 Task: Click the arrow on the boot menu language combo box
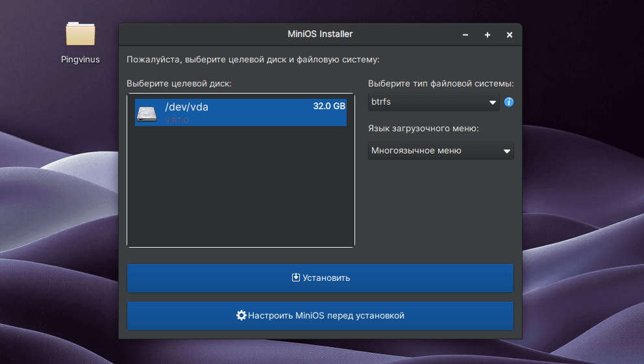point(506,151)
